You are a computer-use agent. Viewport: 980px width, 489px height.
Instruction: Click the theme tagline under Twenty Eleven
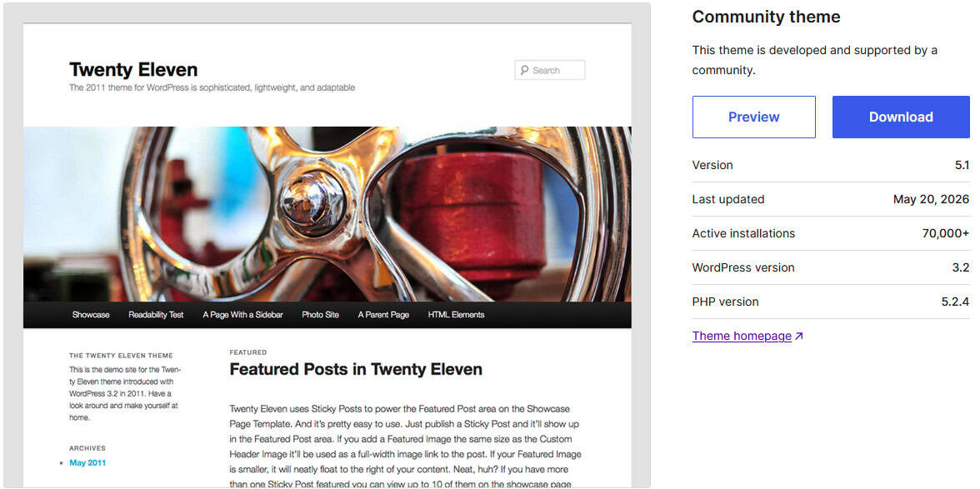(x=212, y=88)
